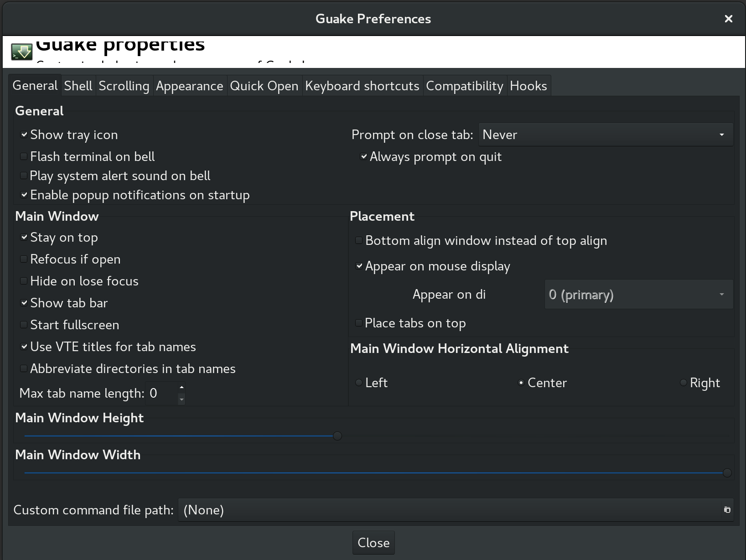Check Bottom align window instead of top align
Screen dimensions: 746x560
359,240
